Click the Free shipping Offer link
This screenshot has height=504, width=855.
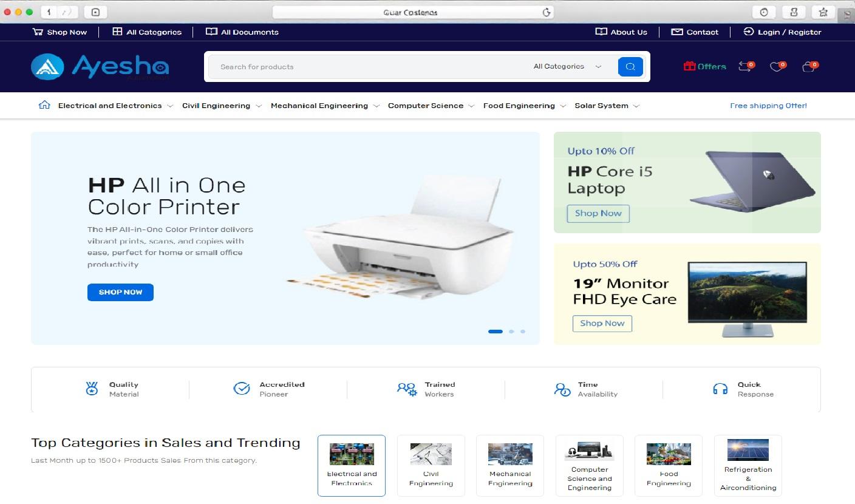click(768, 105)
